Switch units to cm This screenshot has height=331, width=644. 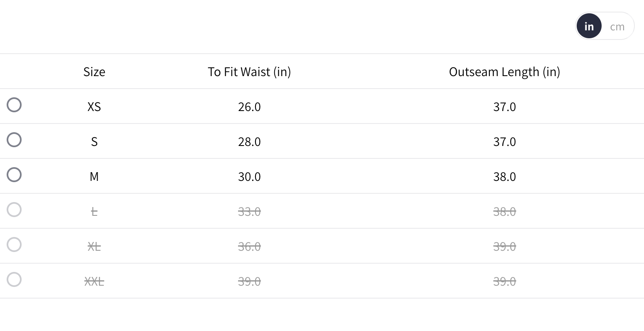[x=617, y=26]
